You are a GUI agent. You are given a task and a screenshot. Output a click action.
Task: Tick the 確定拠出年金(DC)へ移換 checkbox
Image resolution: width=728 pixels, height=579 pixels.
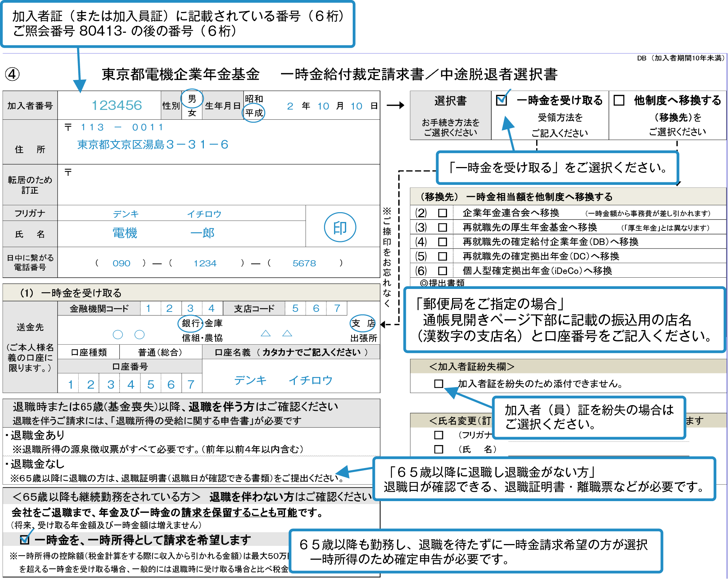click(x=442, y=256)
